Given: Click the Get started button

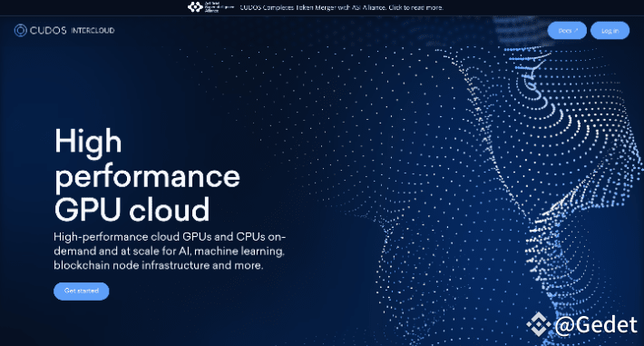Looking at the screenshot, I should [82, 291].
